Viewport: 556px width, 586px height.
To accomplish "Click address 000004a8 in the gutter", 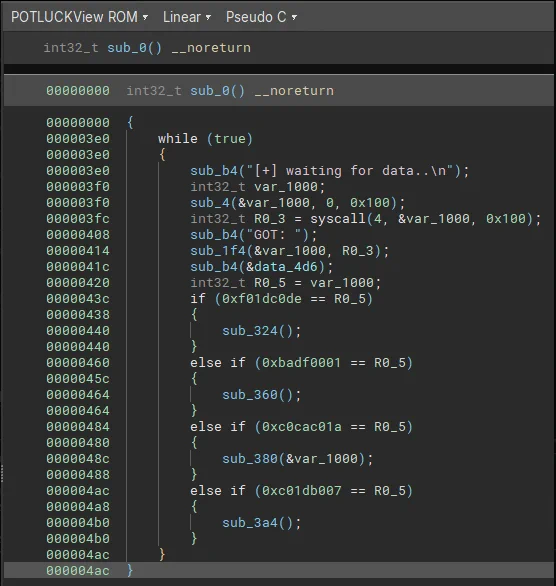I will click(x=78, y=507).
